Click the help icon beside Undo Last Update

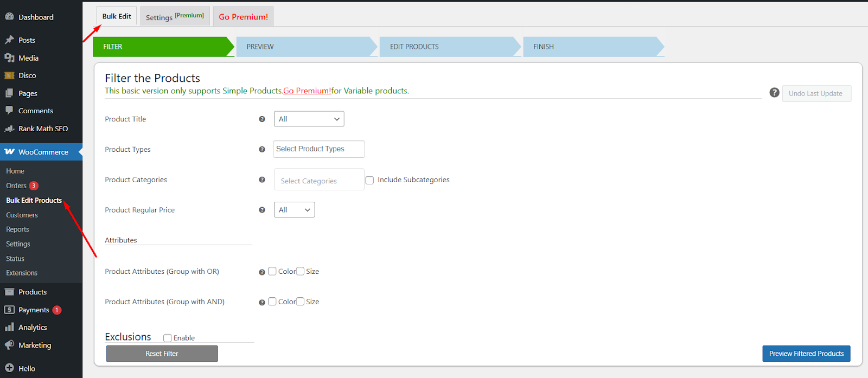775,93
